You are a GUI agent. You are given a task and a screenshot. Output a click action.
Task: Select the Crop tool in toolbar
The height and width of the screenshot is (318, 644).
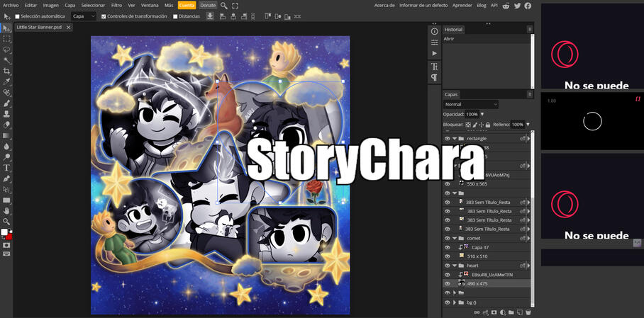click(6, 72)
